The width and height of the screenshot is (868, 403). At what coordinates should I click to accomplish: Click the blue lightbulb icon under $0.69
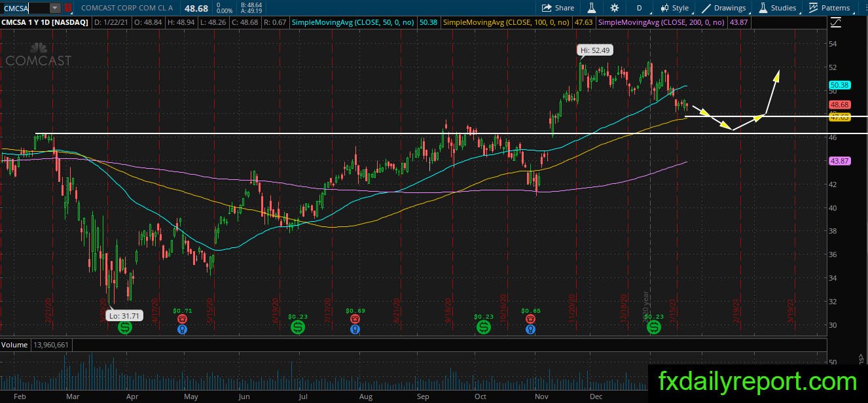tap(355, 329)
